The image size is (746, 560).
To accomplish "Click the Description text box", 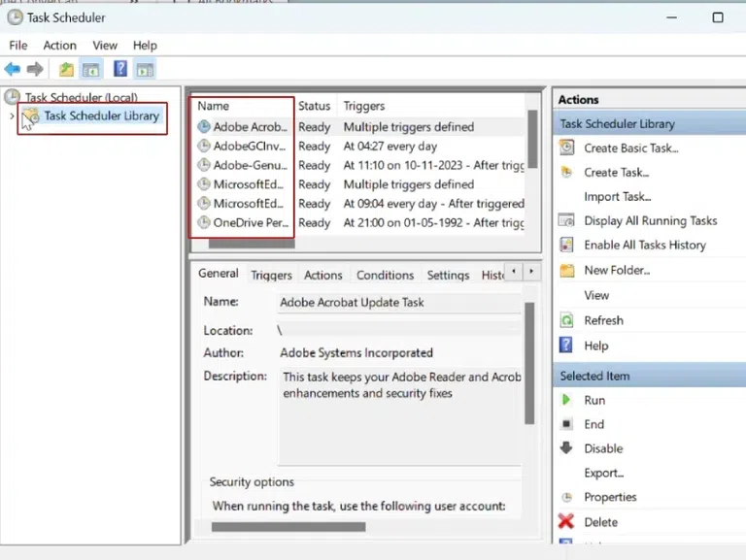I will click(x=399, y=415).
